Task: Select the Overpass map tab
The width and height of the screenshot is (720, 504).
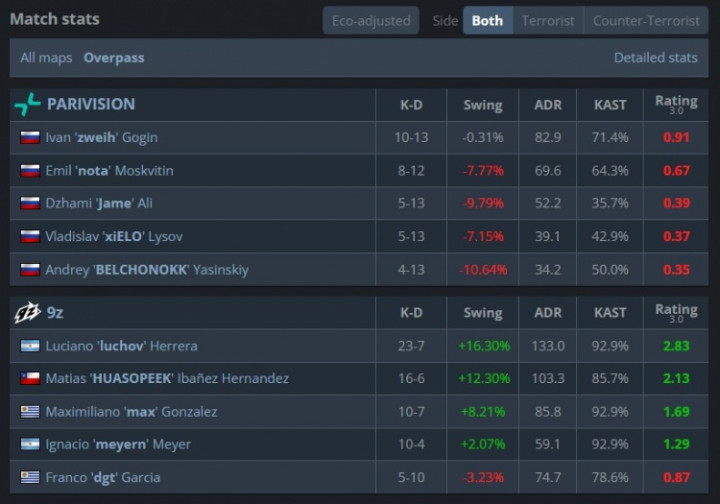Action: pyautogui.click(x=114, y=58)
